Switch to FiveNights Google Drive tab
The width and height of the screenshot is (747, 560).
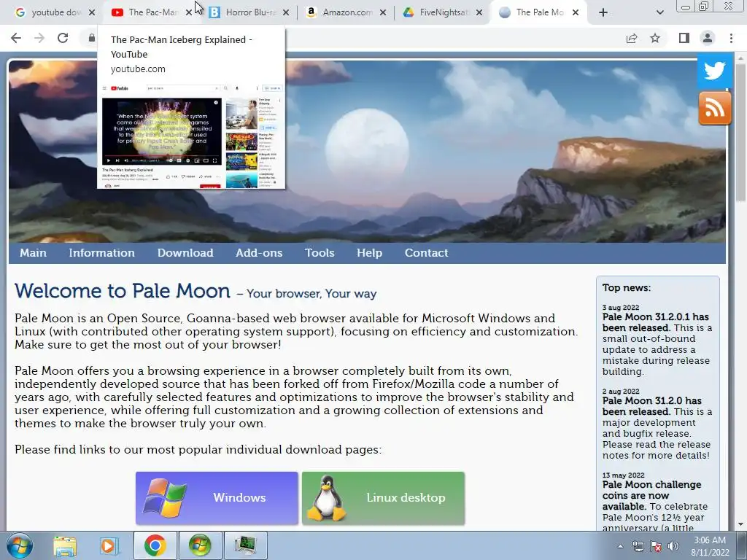pyautogui.click(x=438, y=12)
